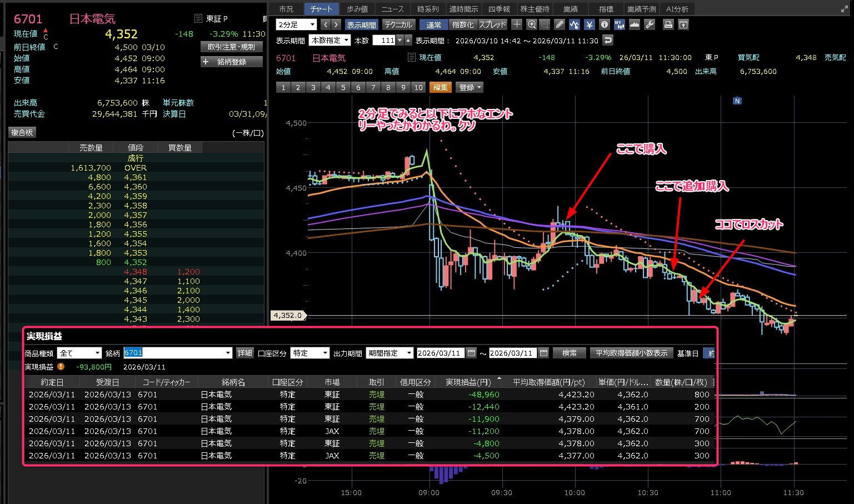Toggle 指数化 indexed chart mode
This screenshot has height=504, width=854.
(x=462, y=24)
